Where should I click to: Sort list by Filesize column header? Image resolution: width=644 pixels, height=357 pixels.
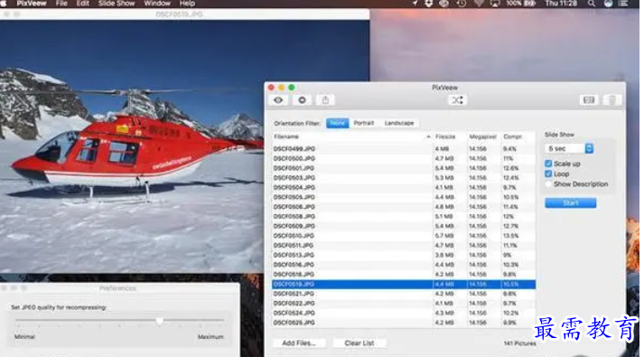[445, 136]
